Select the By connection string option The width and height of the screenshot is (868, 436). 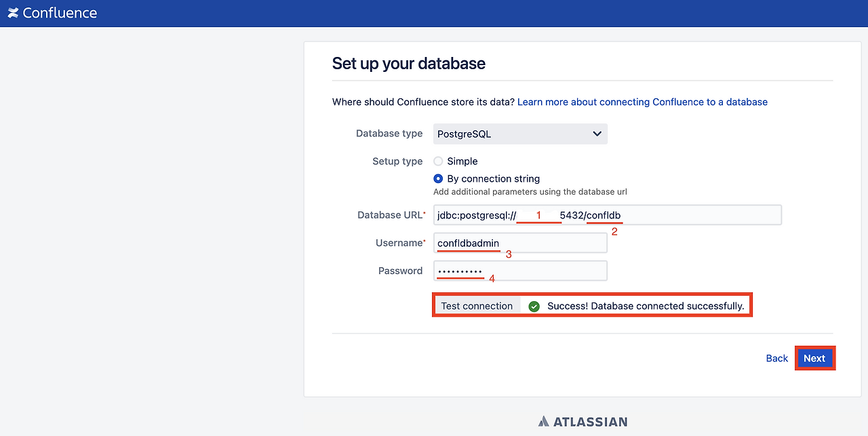[x=438, y=178]
